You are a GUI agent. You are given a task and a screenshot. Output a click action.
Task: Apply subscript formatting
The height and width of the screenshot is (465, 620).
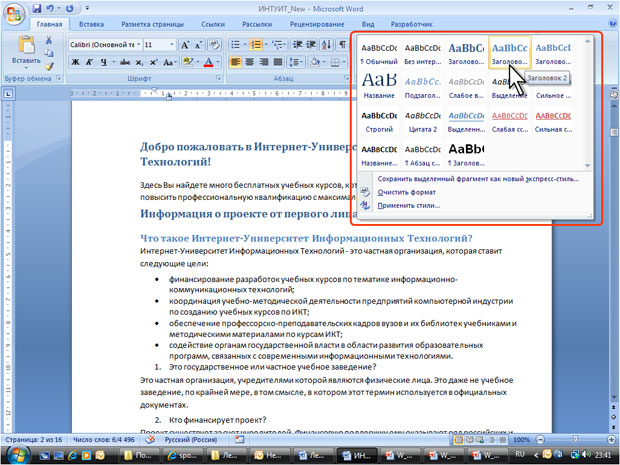pyautogui.click(x=139, y=62)
